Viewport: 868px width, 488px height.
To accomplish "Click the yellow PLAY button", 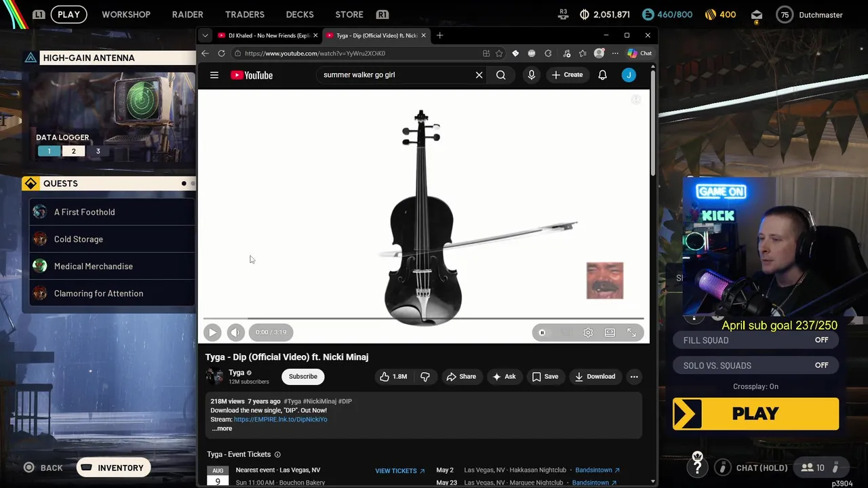I will pyautogui.click(x=756, y=414).
